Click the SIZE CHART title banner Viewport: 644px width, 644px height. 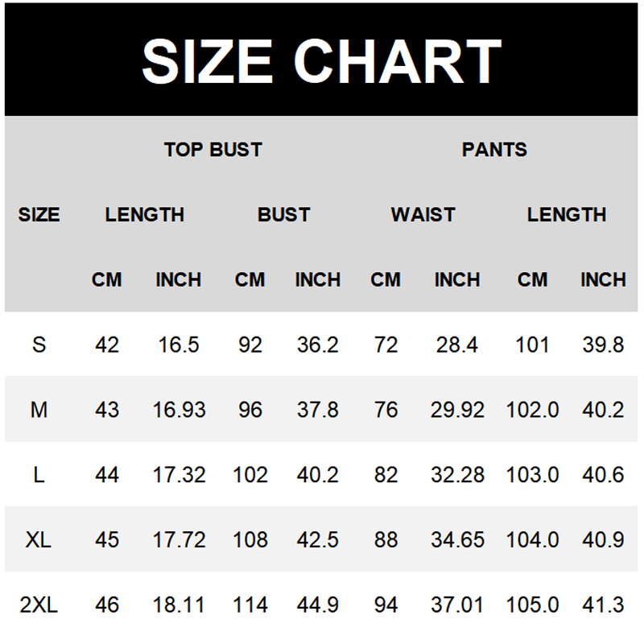pos(322,60)
